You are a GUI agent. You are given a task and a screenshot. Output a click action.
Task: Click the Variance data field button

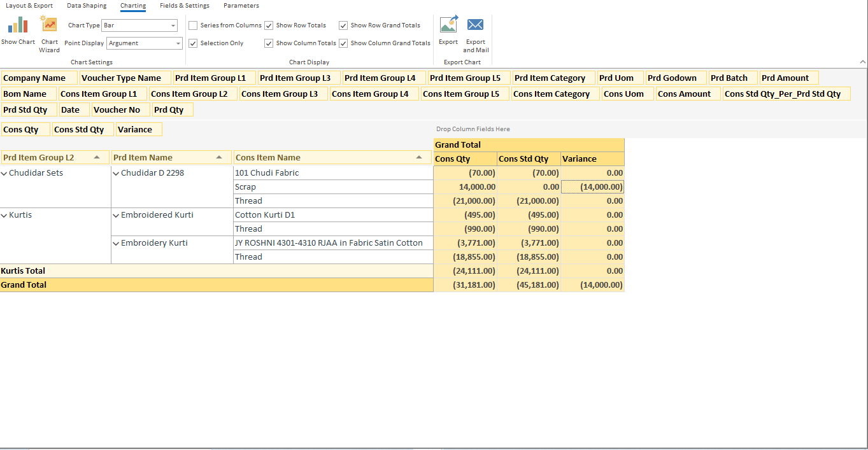139,130
